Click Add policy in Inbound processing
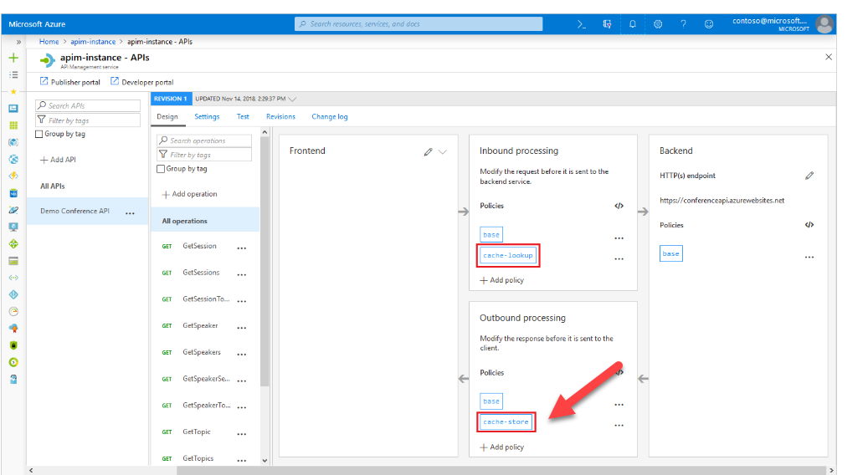 [502, 280]
